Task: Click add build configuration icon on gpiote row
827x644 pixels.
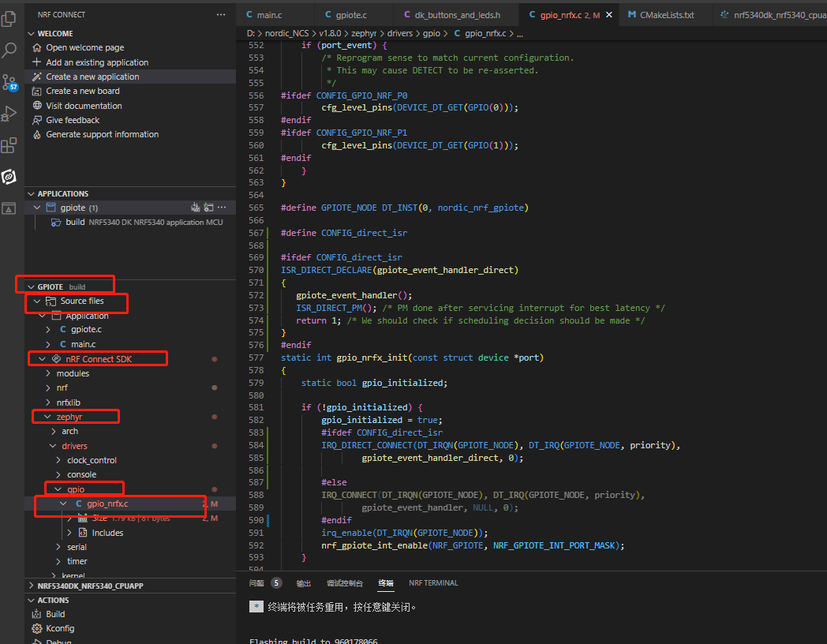Action: (209, 208)
